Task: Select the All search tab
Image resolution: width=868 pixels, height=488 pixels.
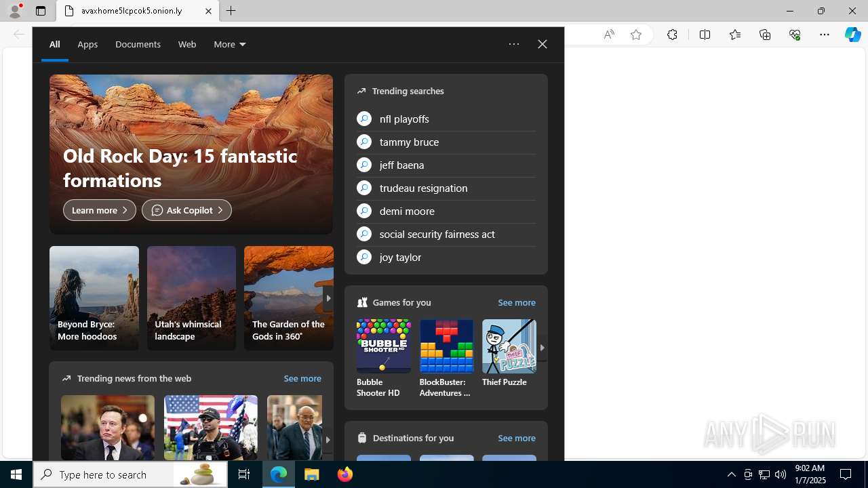Action: (x=54, y=45)
